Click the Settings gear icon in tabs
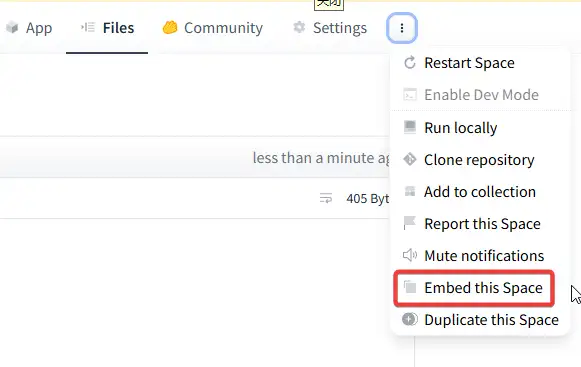The width and height of the screenshot is (581, 367). 299,27
